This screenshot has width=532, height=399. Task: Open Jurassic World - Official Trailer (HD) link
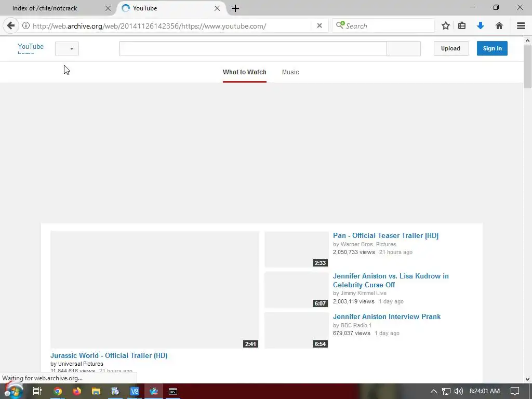tap(109, 355)
